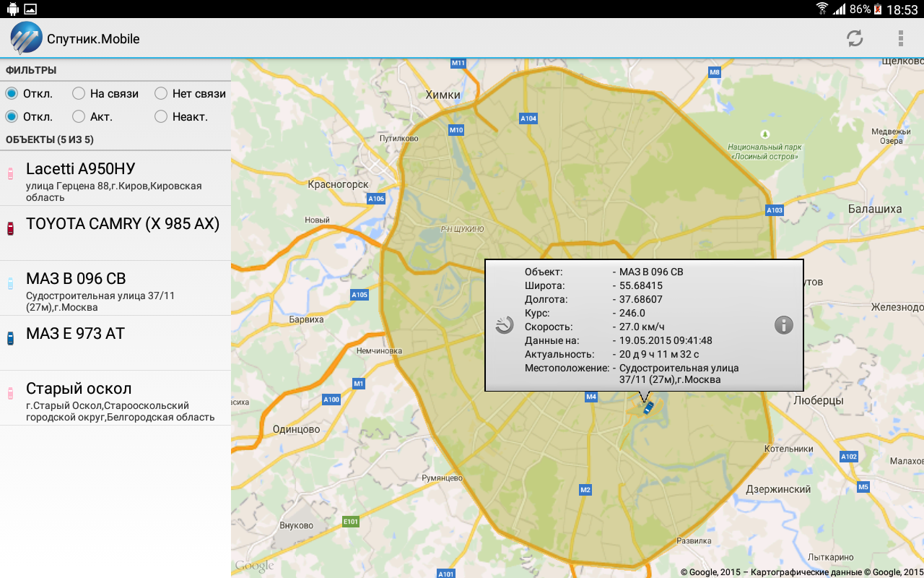This screenshot has height=578, width=924.
Task: Tap the Люберцы label on map
Action: 818,400
